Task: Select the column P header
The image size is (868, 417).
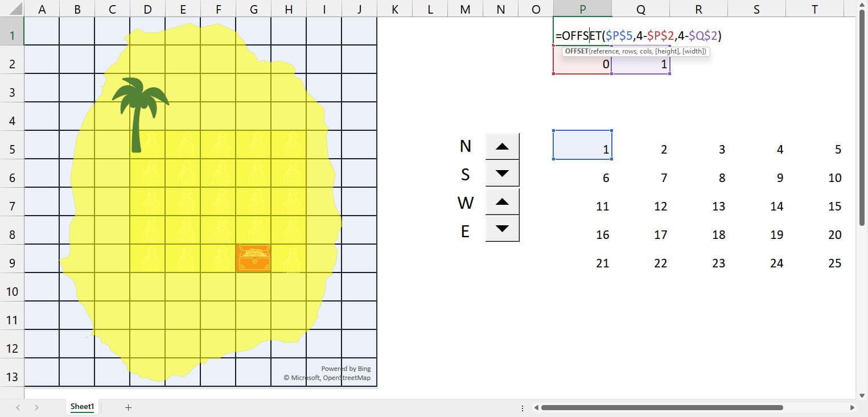Action: (582, 9)
